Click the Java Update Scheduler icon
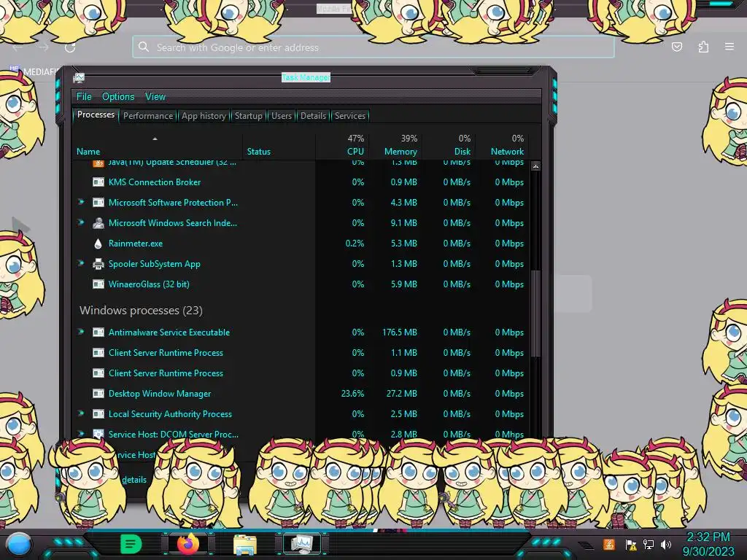Image resolution: width=747 pixels, height=560 pixels. (x=98, y=163)
